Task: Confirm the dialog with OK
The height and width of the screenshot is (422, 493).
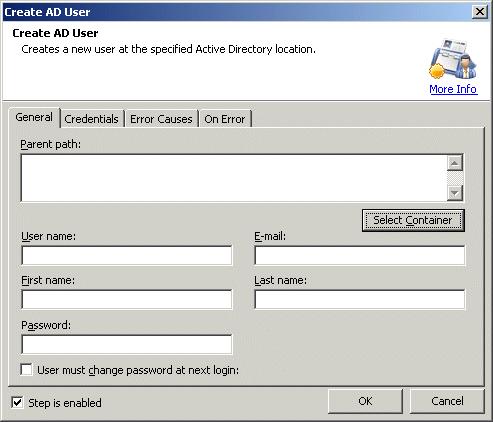Action: pyautogui.click(x=365, y=401)
